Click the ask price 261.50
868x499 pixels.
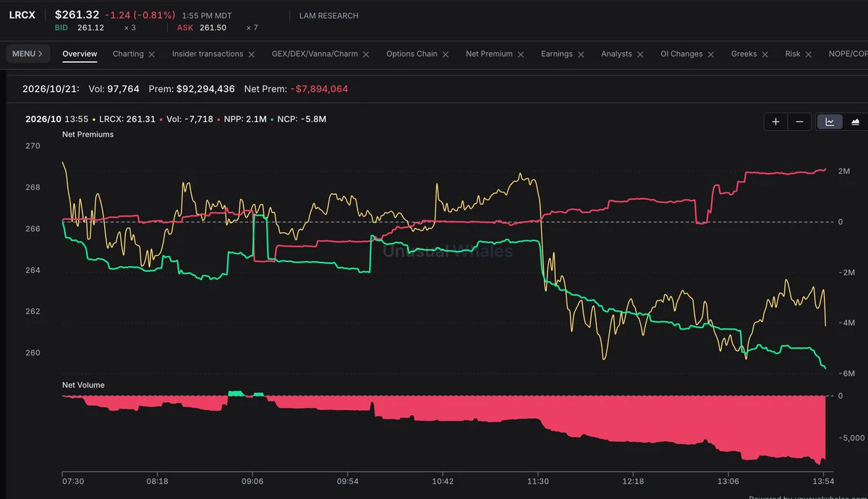(x=213, y=27)
